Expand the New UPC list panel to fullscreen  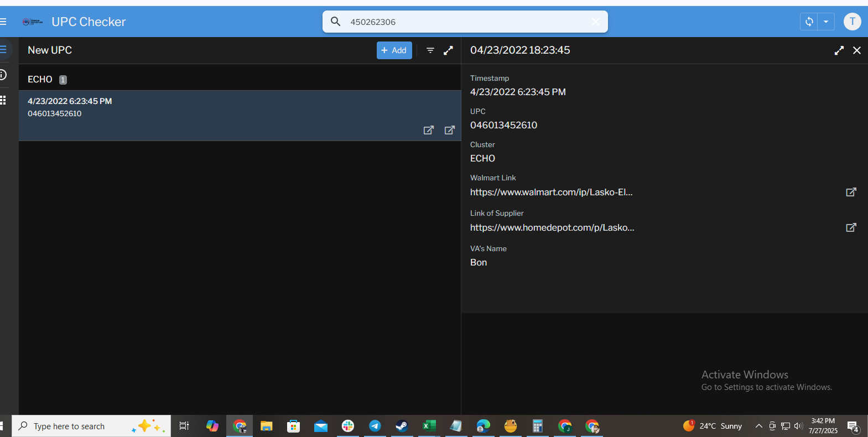(448, 50)
